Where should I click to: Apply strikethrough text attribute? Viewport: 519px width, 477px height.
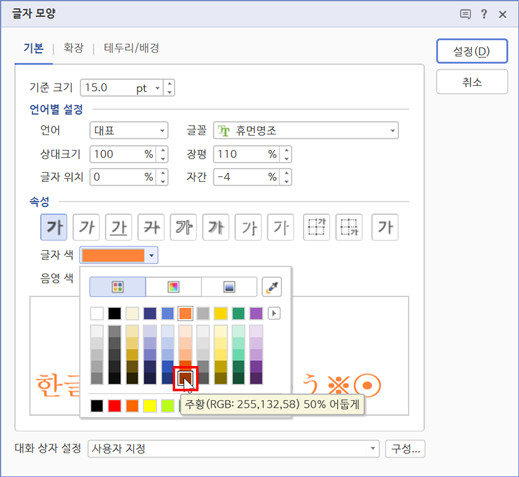click(x=151, y=227)
